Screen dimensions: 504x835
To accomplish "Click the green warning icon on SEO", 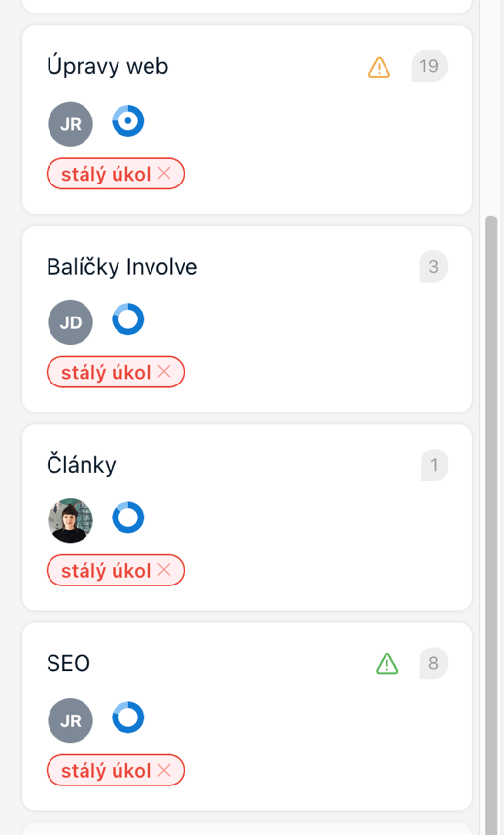I will tap(387, 664).
